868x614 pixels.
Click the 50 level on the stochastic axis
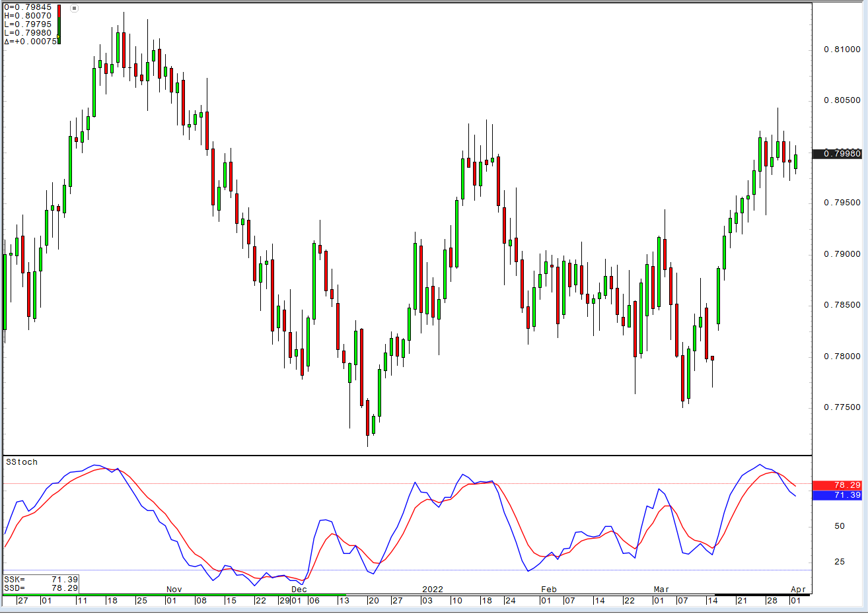[840, 526]
